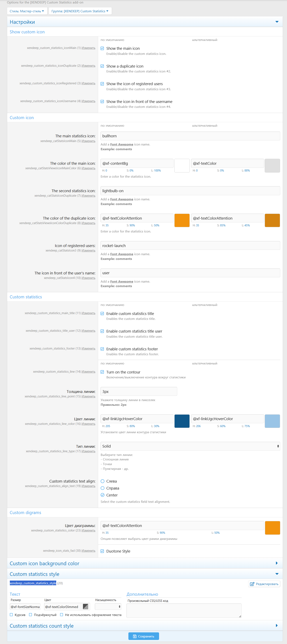Uncheck Show the main icon
The width and height of the screenshot is (287, 644).
point(102,48)
